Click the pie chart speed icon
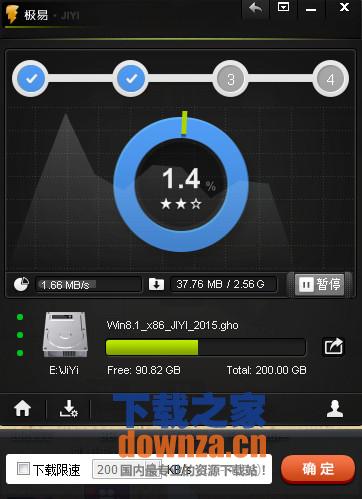The width and height of the screenshot is (362, 499). pos(21,284)
